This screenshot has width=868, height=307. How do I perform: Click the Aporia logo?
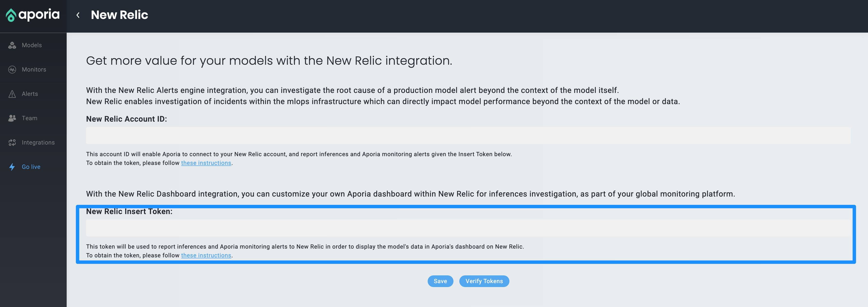pos(33,15)
